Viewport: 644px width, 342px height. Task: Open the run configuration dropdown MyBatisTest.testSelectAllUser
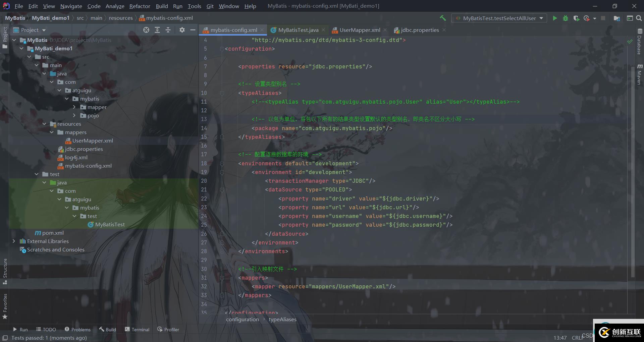coord(499,18)
